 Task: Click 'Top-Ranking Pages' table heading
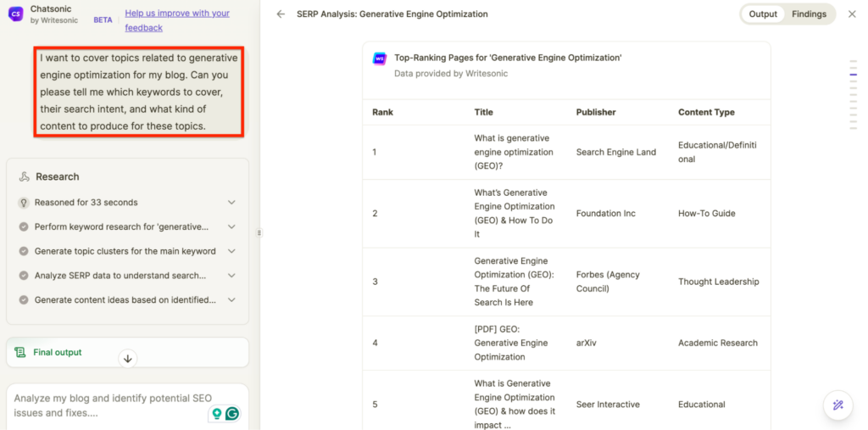[508, 58]
